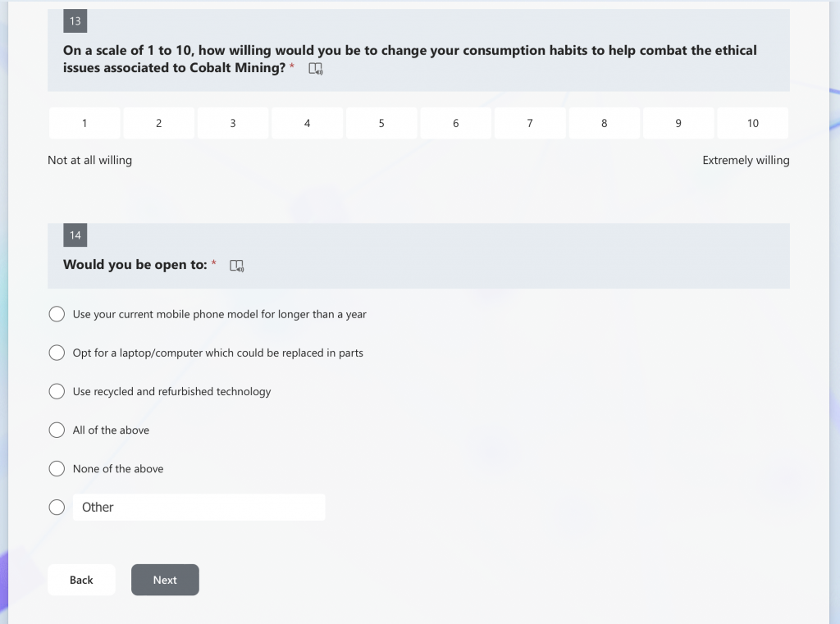
Task: Choose rating 8 on the scale
Action: point(605,123)
